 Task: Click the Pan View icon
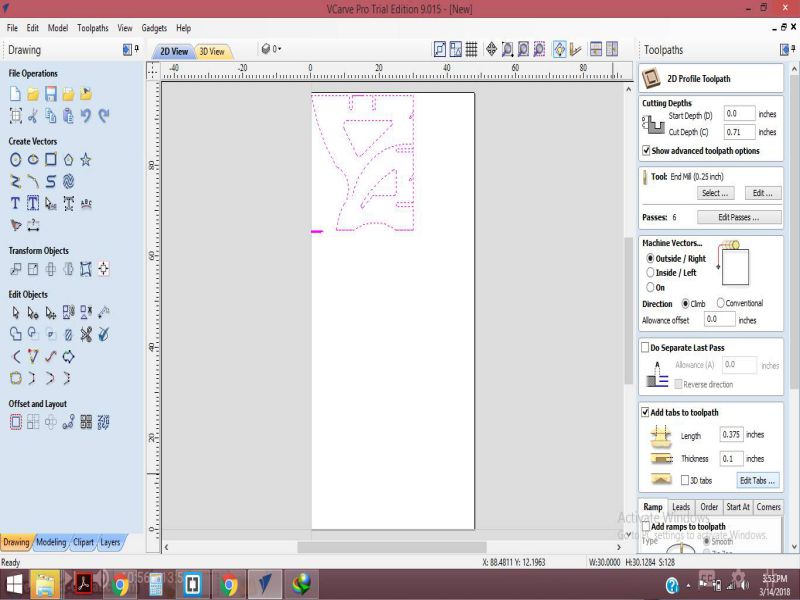[491, 49]
